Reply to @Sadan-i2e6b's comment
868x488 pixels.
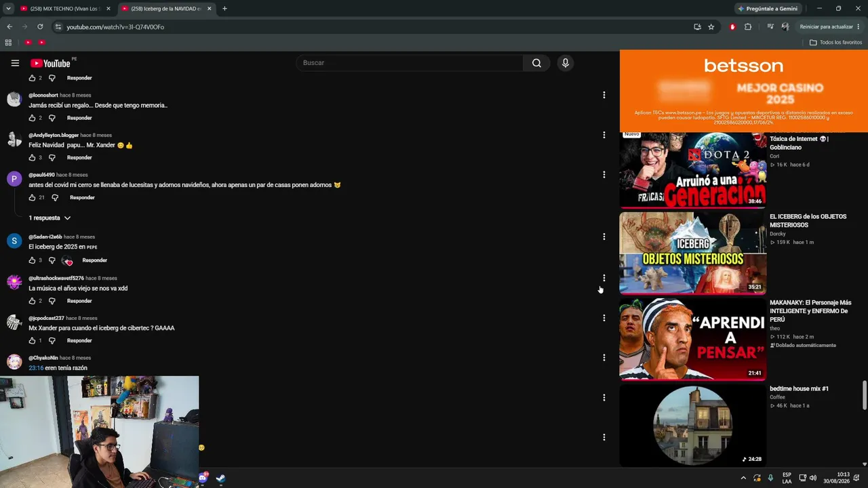[94, 260]
